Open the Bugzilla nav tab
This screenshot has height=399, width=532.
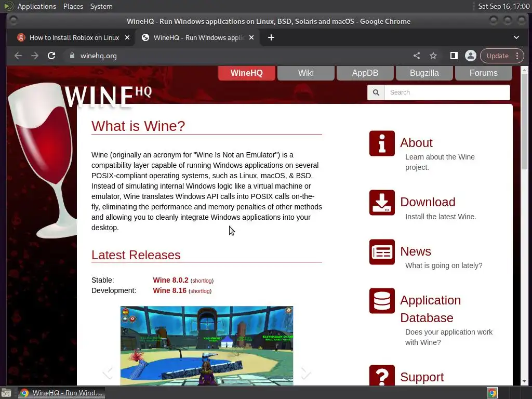424,73
